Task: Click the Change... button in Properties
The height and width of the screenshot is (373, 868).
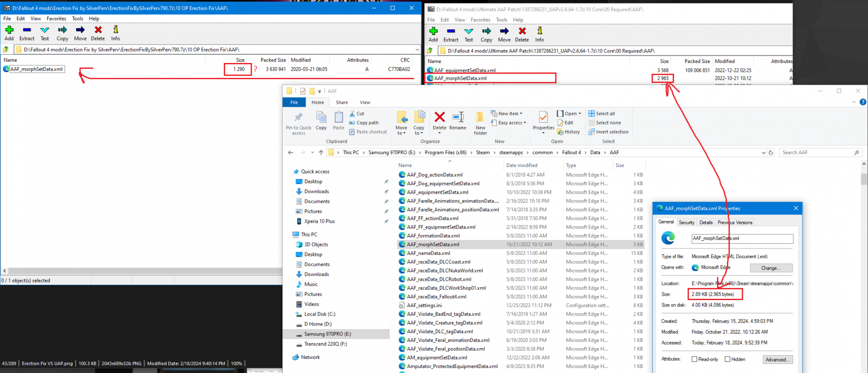Action: coord(771,268)
